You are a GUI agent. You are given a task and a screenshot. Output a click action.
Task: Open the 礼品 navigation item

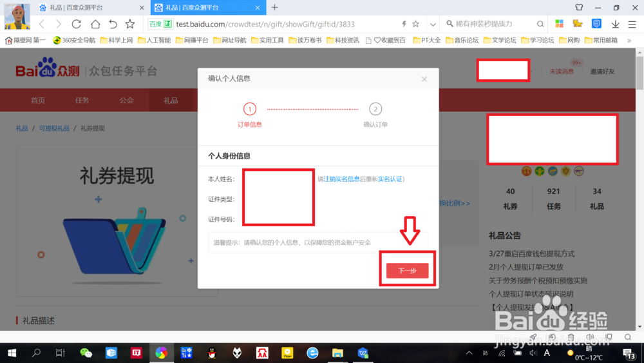(171, 101)
